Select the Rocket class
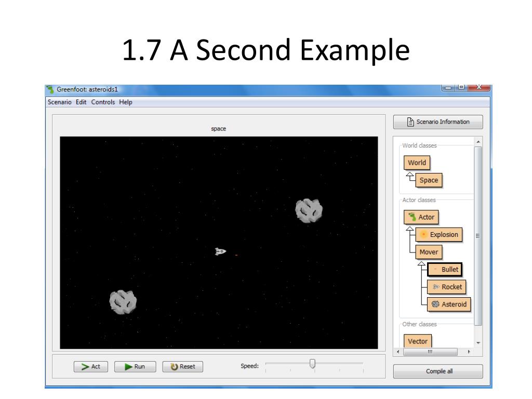Viewport: 532px width, 399px height. [446, 287]
